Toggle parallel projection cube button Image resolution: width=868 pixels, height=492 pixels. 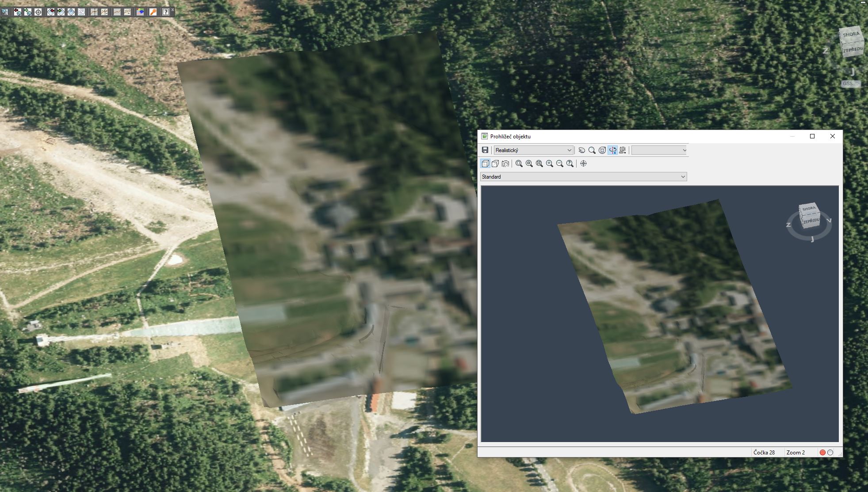pos(485,164)
